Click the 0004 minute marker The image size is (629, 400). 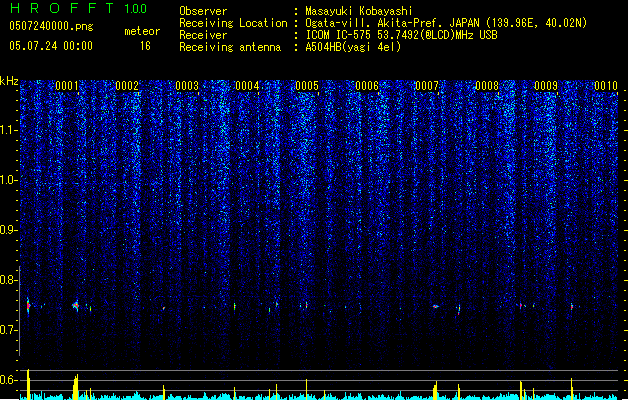pyautogui.click(x=247, y=86)
